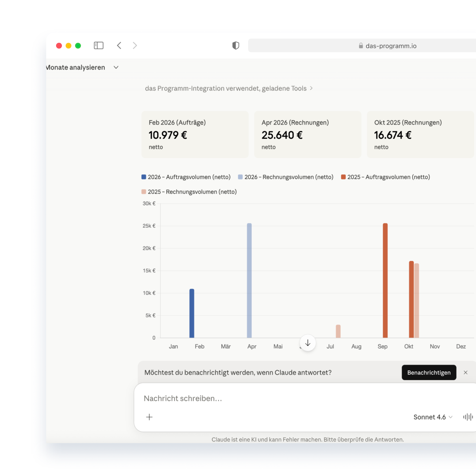Toggle legend '2025 – Auftragsvolumen (netto)'

click(x=386, y=177)
